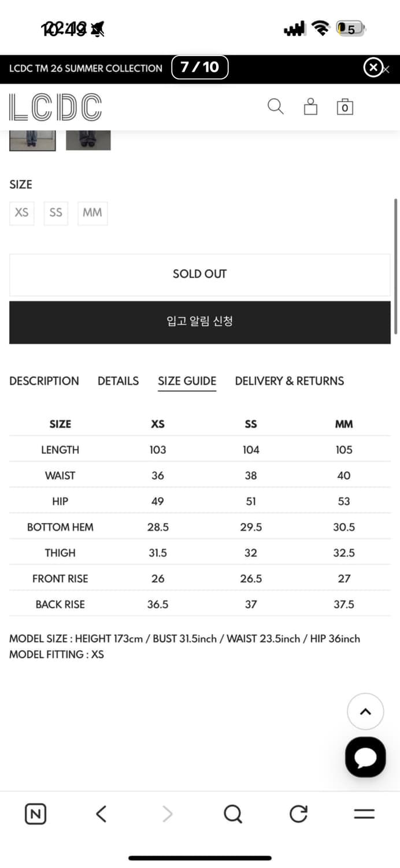400x868 pixels.
Task: Select the first product thumbnail image
Action: [32, 141]
